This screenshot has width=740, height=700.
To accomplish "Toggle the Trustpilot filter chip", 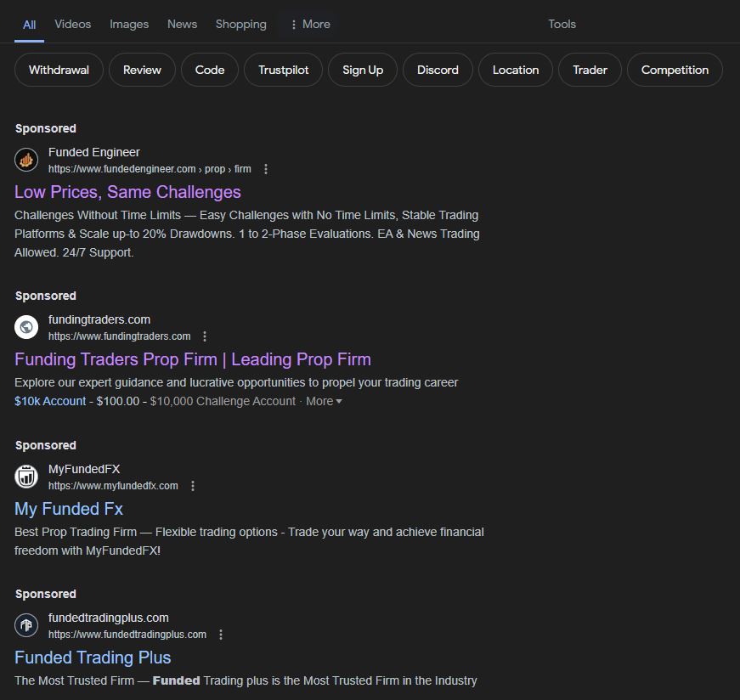I will point(283,70).
